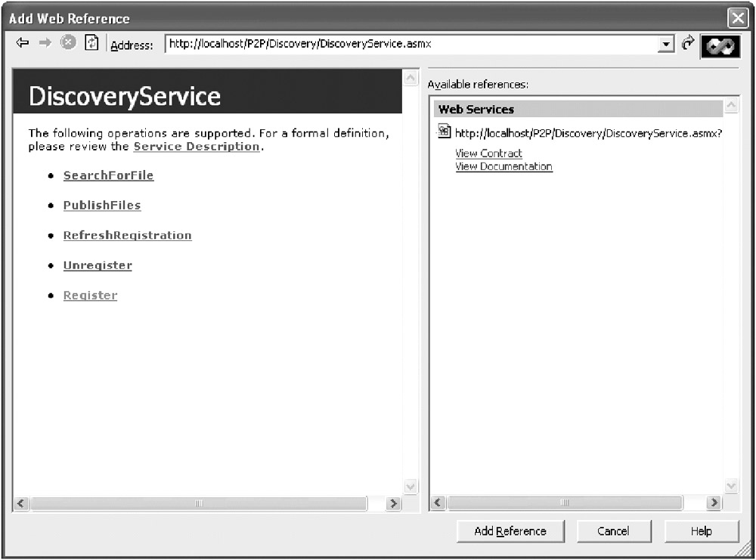The width and height of the screenshot is (756, 560).
Task: Open the Service Description link
Action: pyautogui.click(x=197, y=147)
